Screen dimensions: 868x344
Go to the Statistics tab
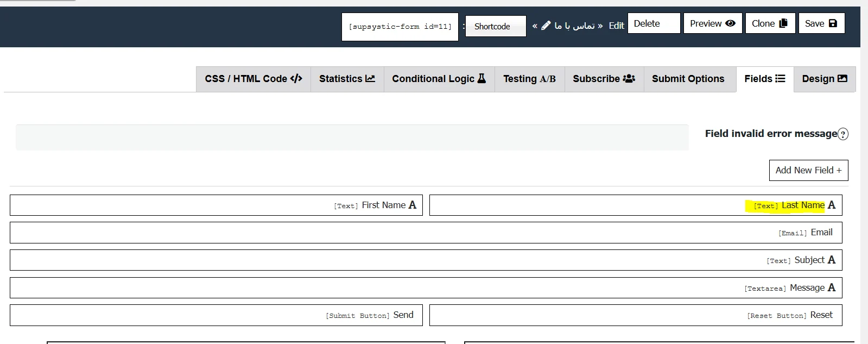click(347, 79)
